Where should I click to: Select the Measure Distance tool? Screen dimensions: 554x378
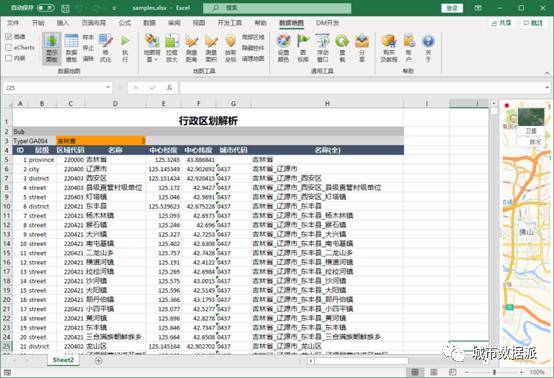(191, 48)
